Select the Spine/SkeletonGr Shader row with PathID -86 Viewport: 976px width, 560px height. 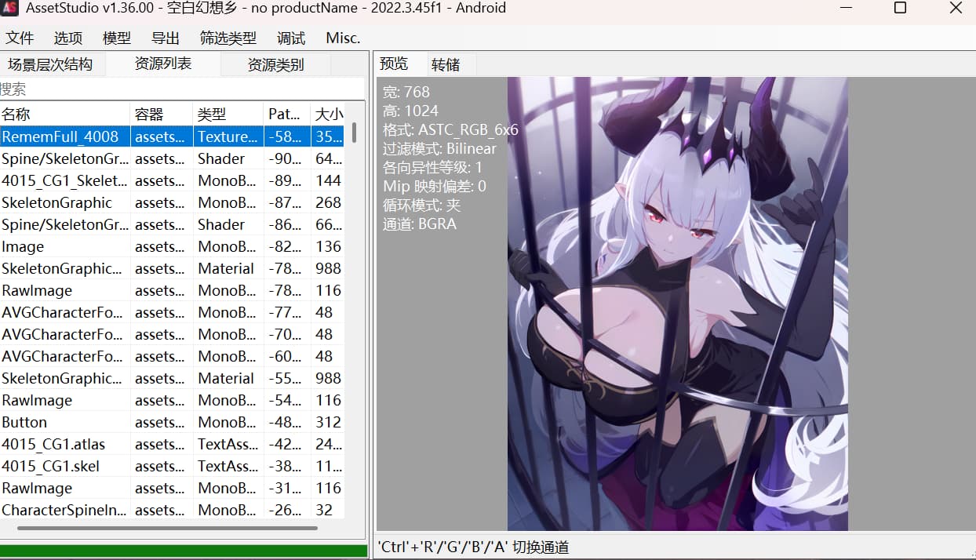pos(173,224)
